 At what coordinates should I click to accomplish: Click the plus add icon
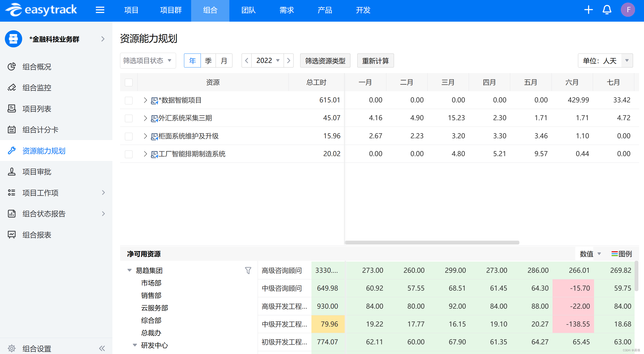(588, 10)
